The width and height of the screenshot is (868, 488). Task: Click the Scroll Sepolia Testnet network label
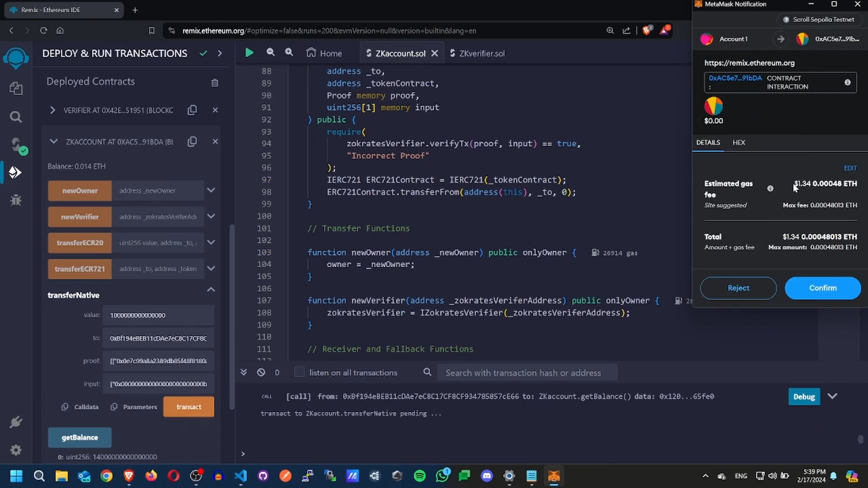[x=819, y=19]
